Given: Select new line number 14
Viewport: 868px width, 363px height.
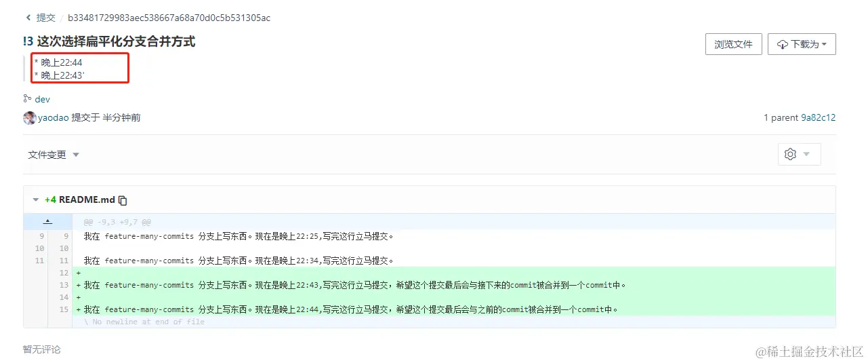Looking at the screenshot, I should [64, 297].
